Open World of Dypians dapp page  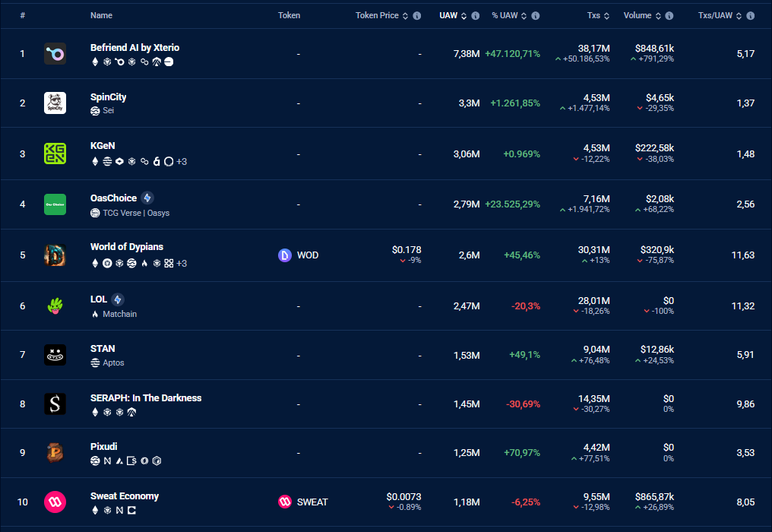[x=127, y=247]
